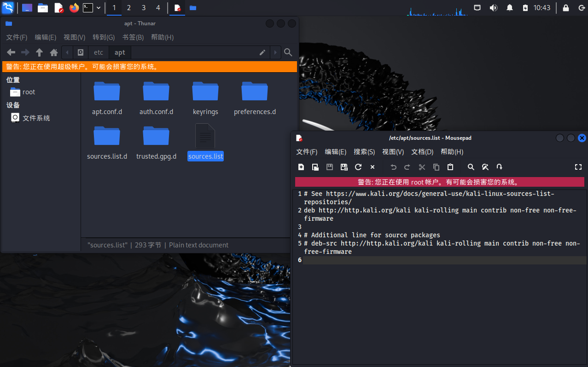The image size is (588, 367).
Task: Open the Kali applications menu
Action: pos(8,7)
